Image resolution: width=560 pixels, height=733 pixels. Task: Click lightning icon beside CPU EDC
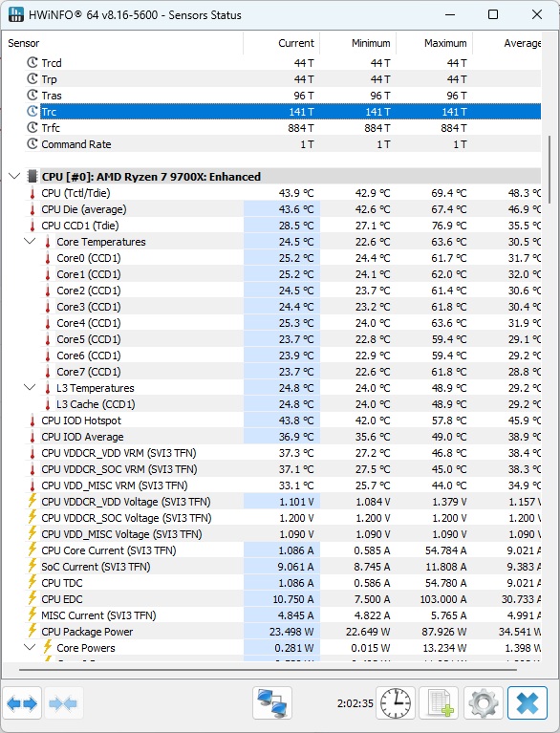32,598
